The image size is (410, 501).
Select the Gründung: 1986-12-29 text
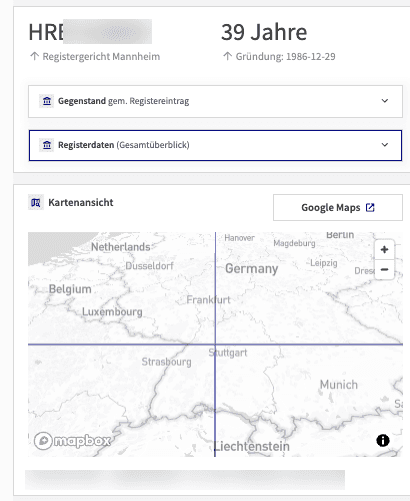pyautogui.click(x=285, y=56)
